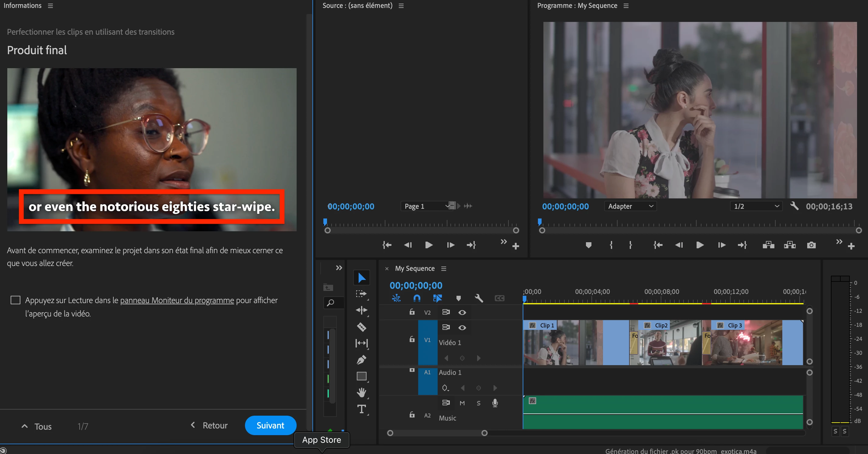Image resolution: width=868 pixels, height=454 pixels.
Task: Open the My Sequence panel menu
Action: tap(443, 268)
